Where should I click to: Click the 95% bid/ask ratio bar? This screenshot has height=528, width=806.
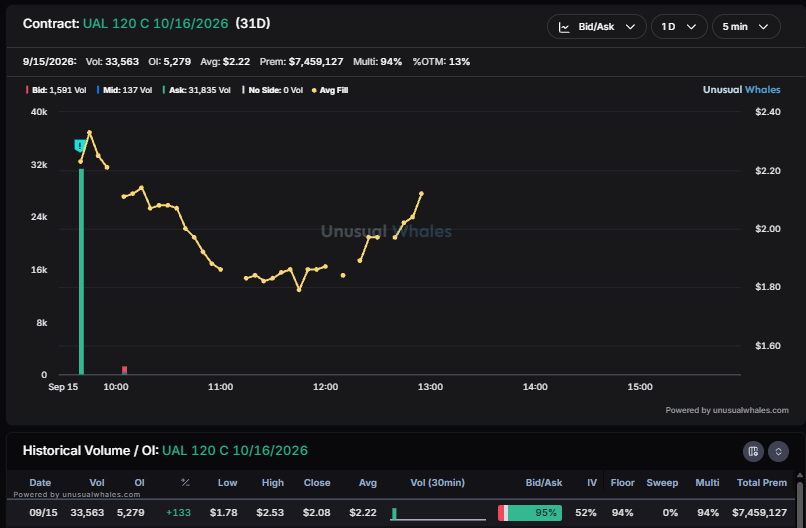(529, 513)
